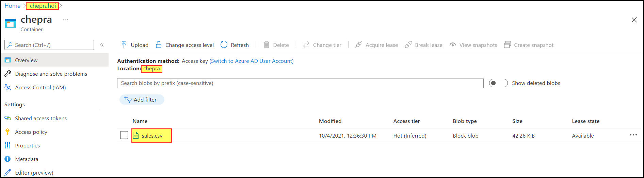Click the Delete trash can icon
644x178 pixels.
267,45
